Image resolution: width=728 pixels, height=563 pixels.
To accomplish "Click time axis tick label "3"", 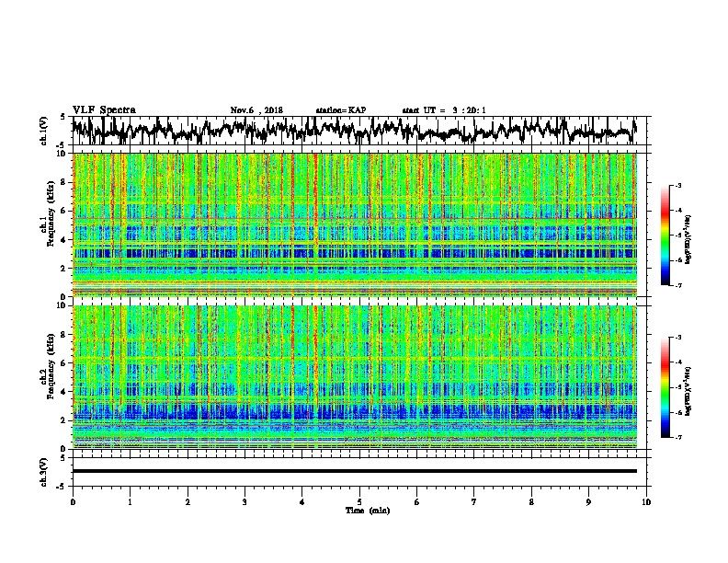I will (x=245, y=502).
